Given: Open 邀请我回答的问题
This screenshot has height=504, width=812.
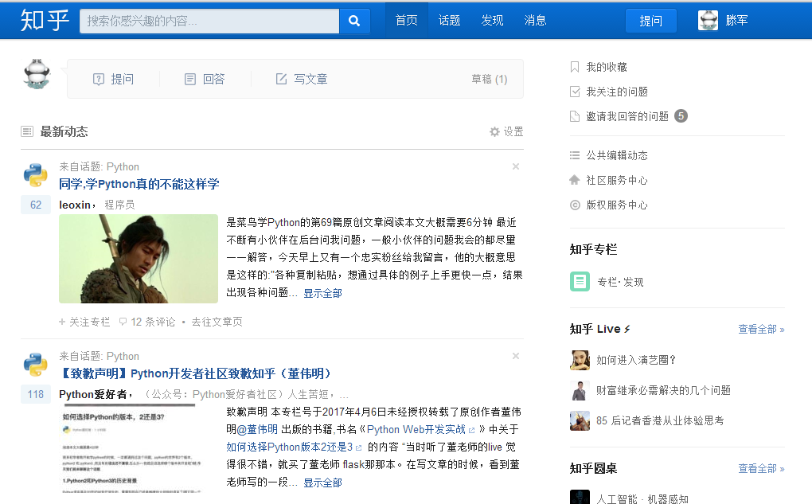Looking at the screenshot, I should point(627,116).
